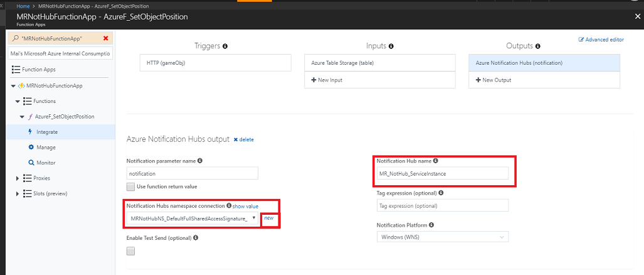Clear the search filter with red X
The image size is (644, 275).
point(105,38)
